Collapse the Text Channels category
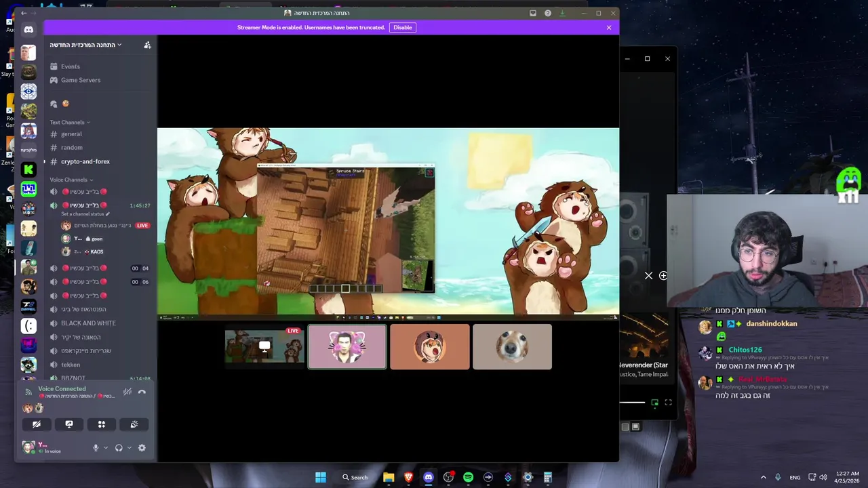This screenshot has width=868, height=488. 70,123
